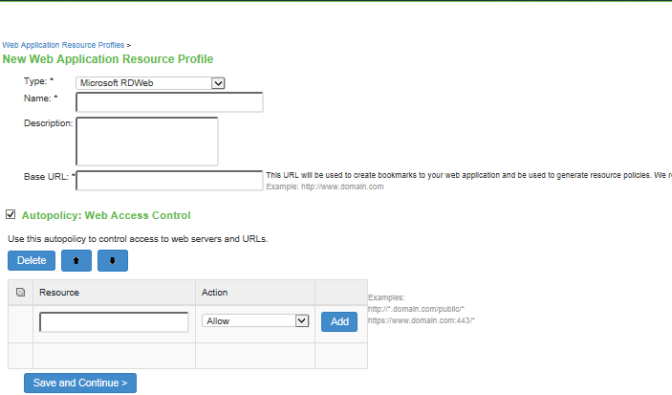
Task: Toggle select-all icon in Resource table header
Action: tap(20, 293)
